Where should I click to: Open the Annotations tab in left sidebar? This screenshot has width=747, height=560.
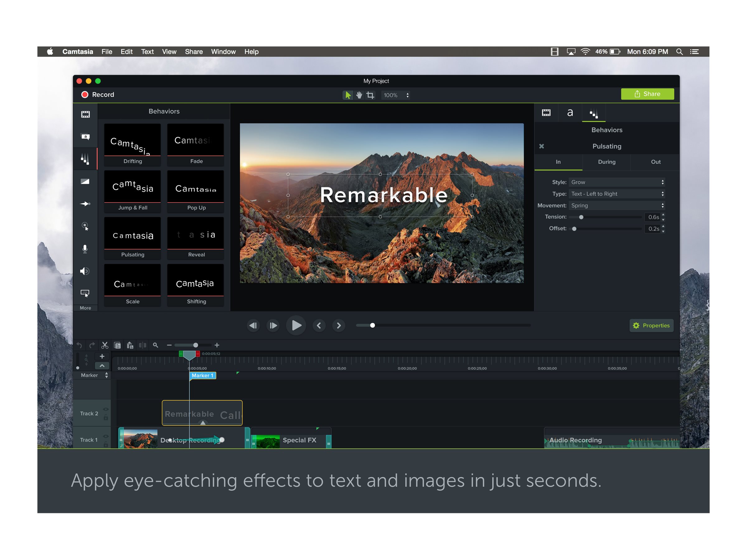point(86,137)
